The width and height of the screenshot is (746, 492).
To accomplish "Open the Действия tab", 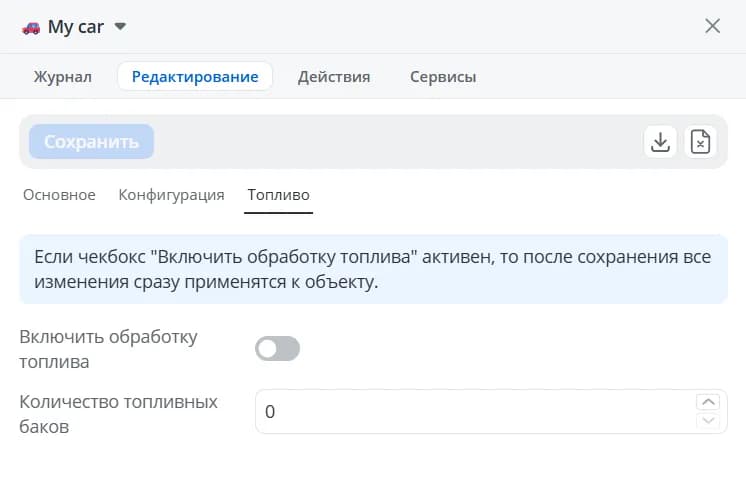I will coord(334,77).
